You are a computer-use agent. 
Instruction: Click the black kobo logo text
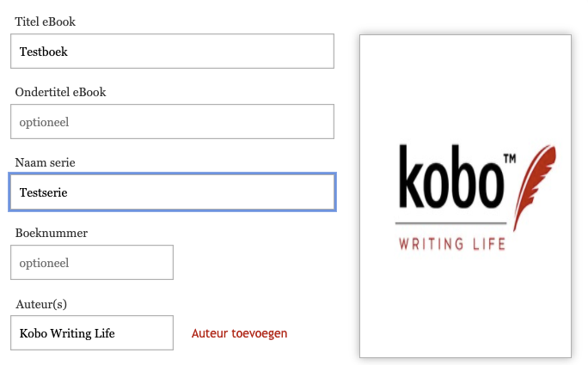tap(450, 182)
